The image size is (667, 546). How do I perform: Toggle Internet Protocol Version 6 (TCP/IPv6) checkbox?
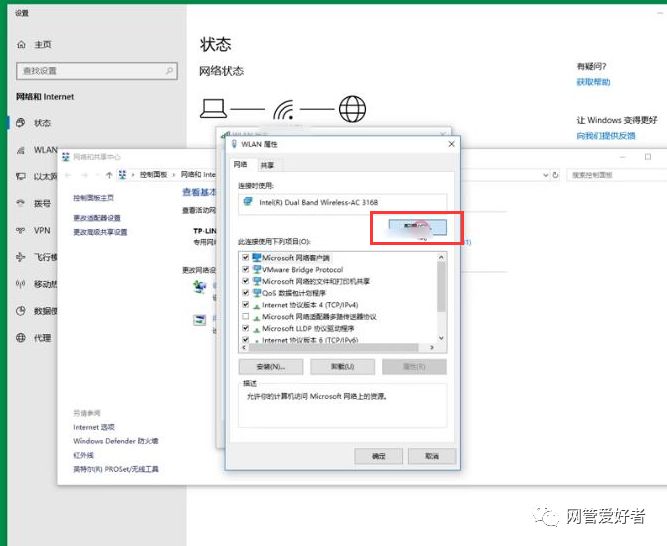click(x=245, y=340)
